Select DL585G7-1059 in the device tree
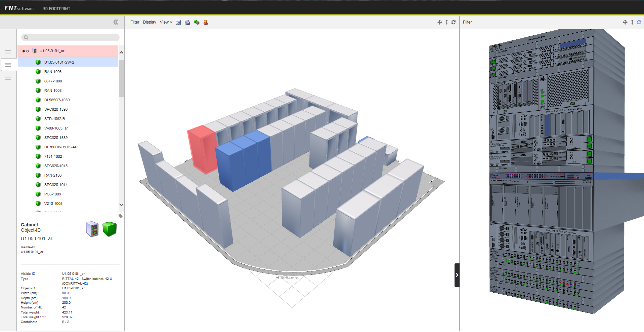The height and width of the screenshot is (332, 644). (57, 100)
